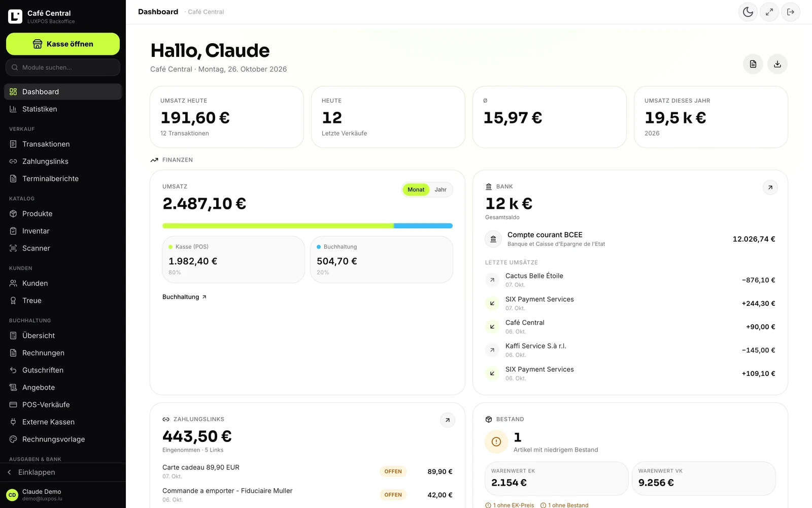Click the Rechnungsvorlage palette icon
Image resolution: width=812 pixels, height=508 pixels.
pos(13,439)
